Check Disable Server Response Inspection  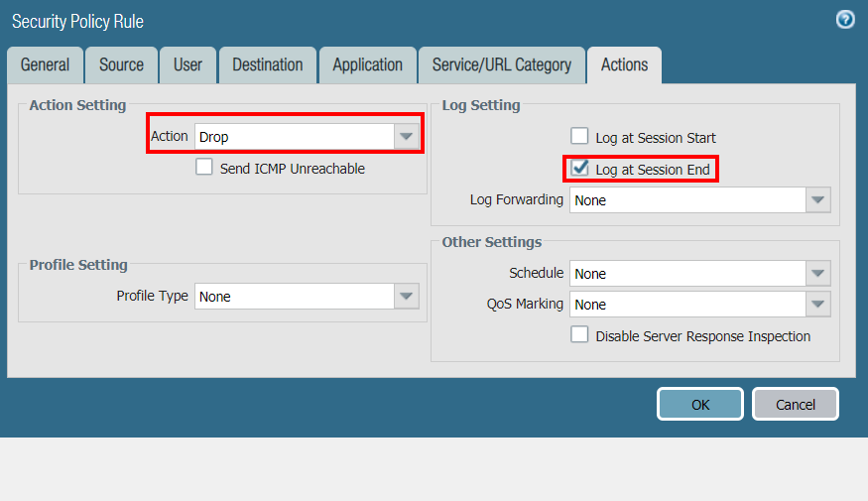coord(579,335)
